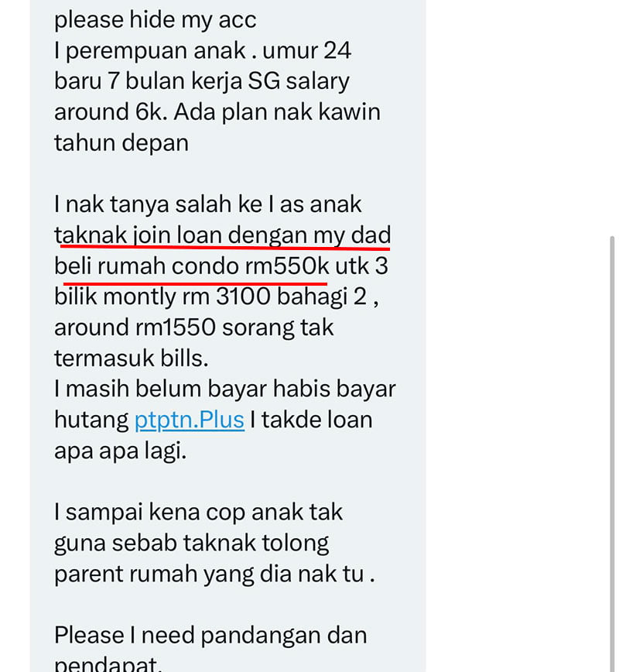619x672 pixels.
Task: Click the vertical scrollbar thumb
Action: (612, 454)
